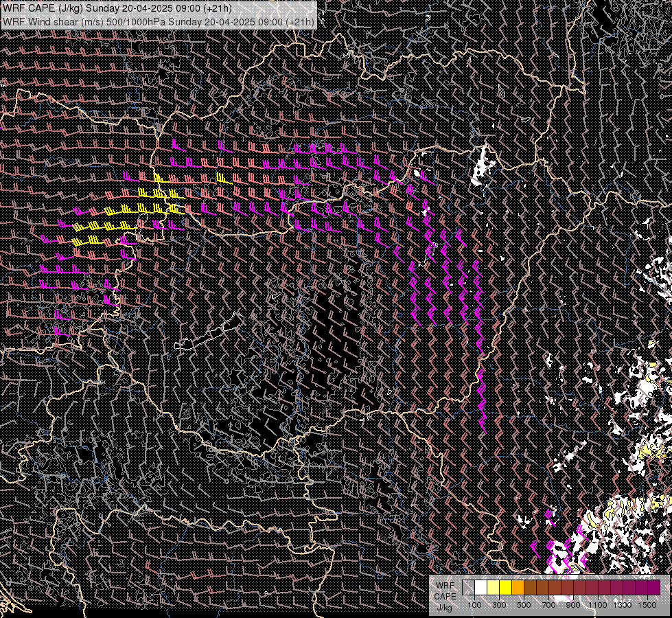Click the WRF Wind shear 500/1000hPa title line
Image resolution: width=672 pixels, height=618 pixels.
click(x=158, y=21)
